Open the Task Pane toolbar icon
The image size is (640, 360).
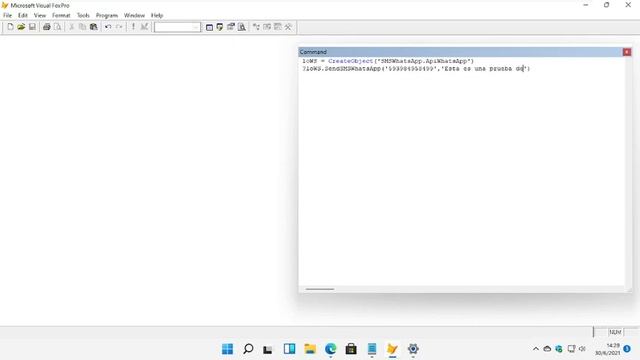tap(278, 27)
